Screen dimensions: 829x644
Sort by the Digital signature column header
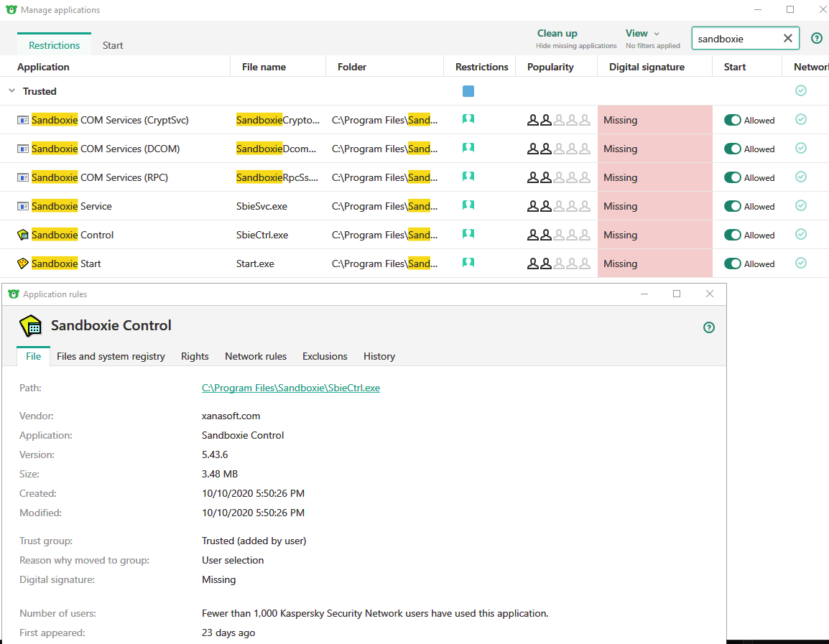[647, 67]
